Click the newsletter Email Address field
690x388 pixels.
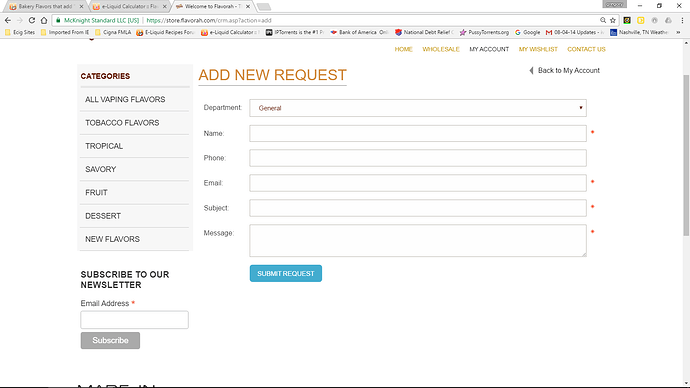(134, 320)
